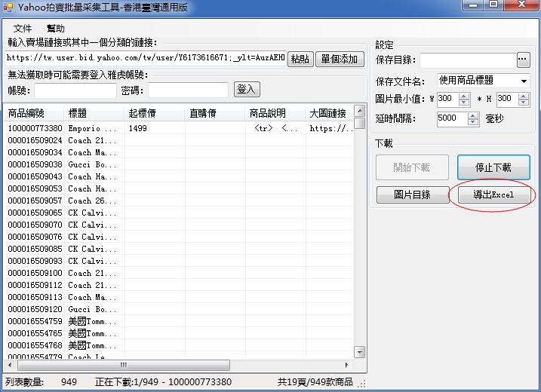The image size is (541, 392).
Task: Click the 商品說明 column header
Action: click(x=275, y=113)
